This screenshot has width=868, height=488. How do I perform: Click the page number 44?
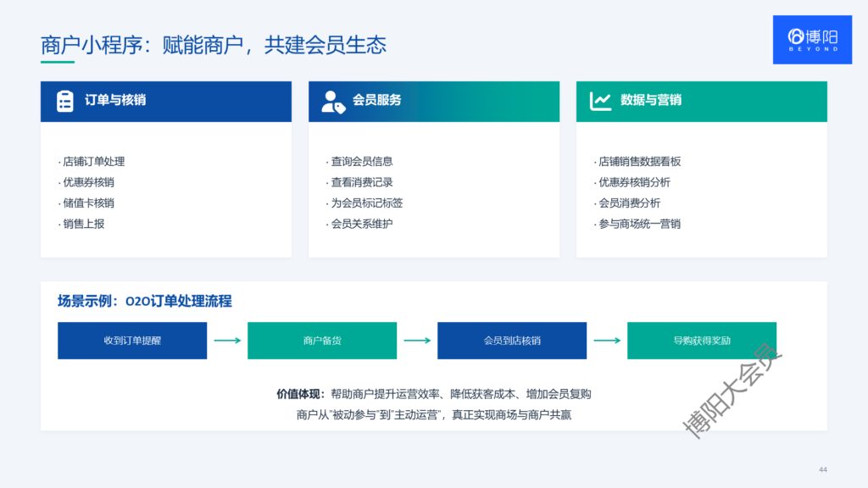(x=822, y=469)
